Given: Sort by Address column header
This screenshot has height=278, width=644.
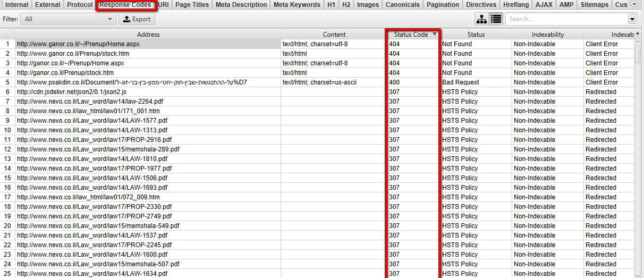Looking at the screenshot, I should [x=148, y=35].
